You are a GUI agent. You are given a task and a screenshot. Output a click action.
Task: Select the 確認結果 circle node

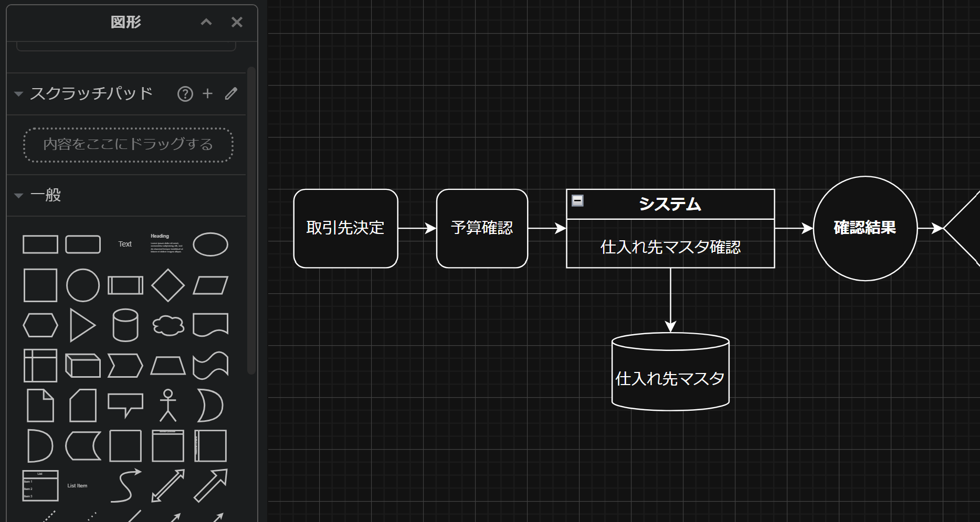(x=865, y=228)
